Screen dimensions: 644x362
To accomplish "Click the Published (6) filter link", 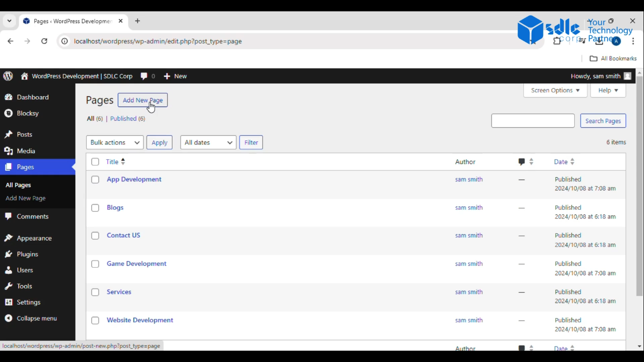I will [128, 119].
